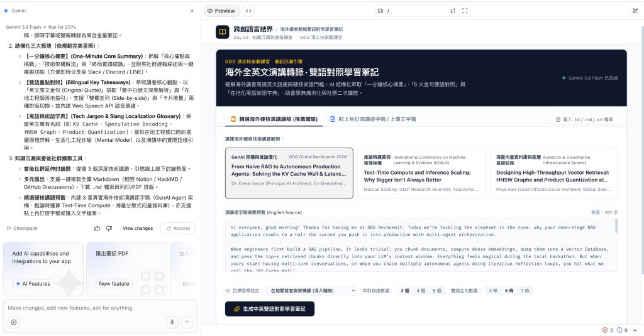
Task: Click the preview URL path field
Action: coord(417,11)
